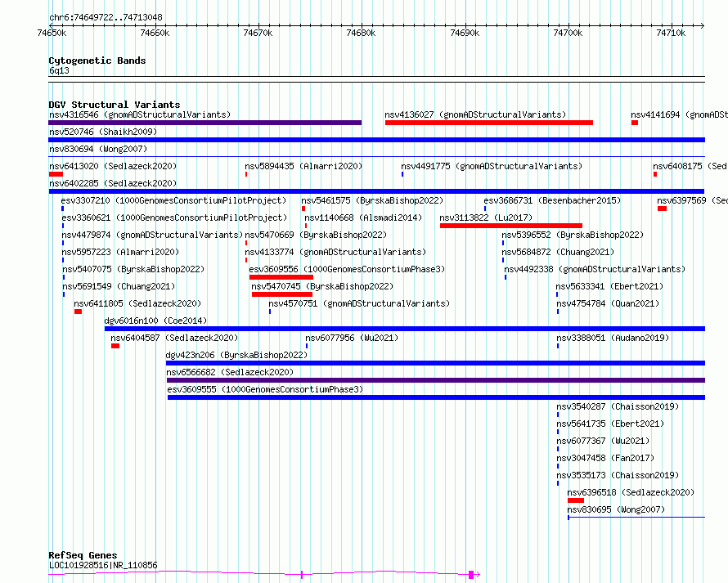728x583 pixels.
Task: Click the DGV Structural Variants track title
Action: 115,105
